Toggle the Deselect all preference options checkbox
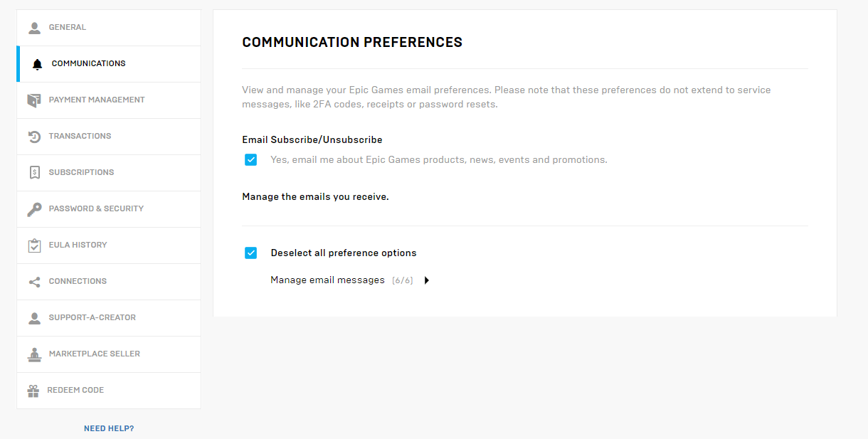This screenshot has width=868, height=439. [250, 253]
